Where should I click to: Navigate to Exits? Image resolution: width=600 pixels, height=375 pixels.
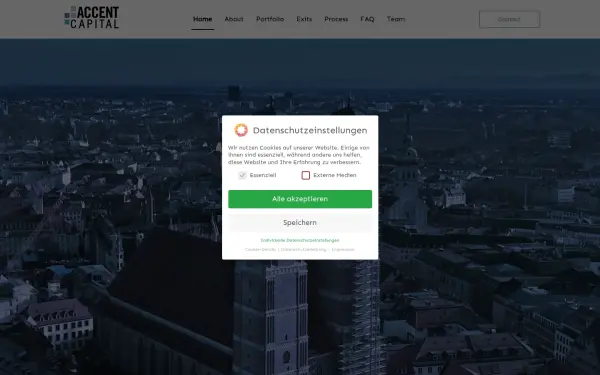click(x=304, y=19)
